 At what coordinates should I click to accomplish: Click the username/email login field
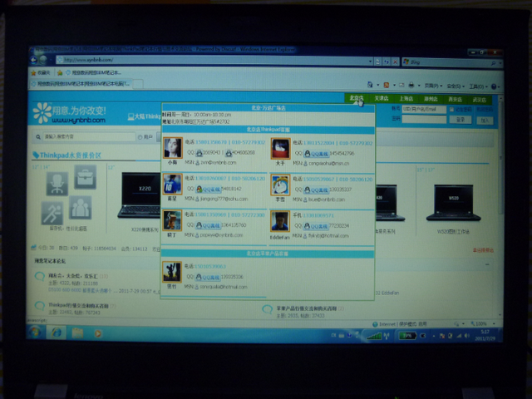click(x=426, y=109)
